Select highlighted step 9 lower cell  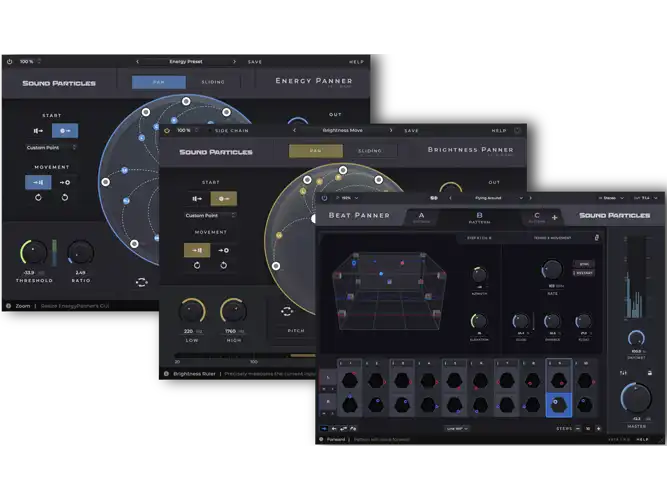click(559, 404)
